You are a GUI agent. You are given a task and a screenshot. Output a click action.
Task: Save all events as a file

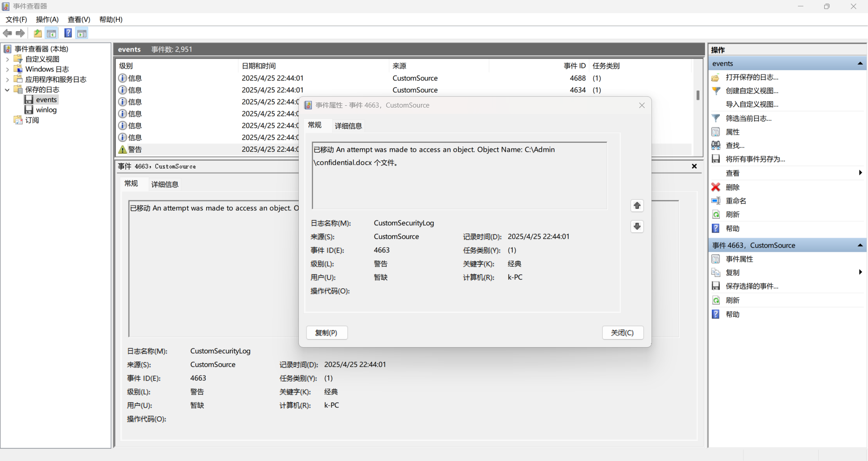(755, 159)
